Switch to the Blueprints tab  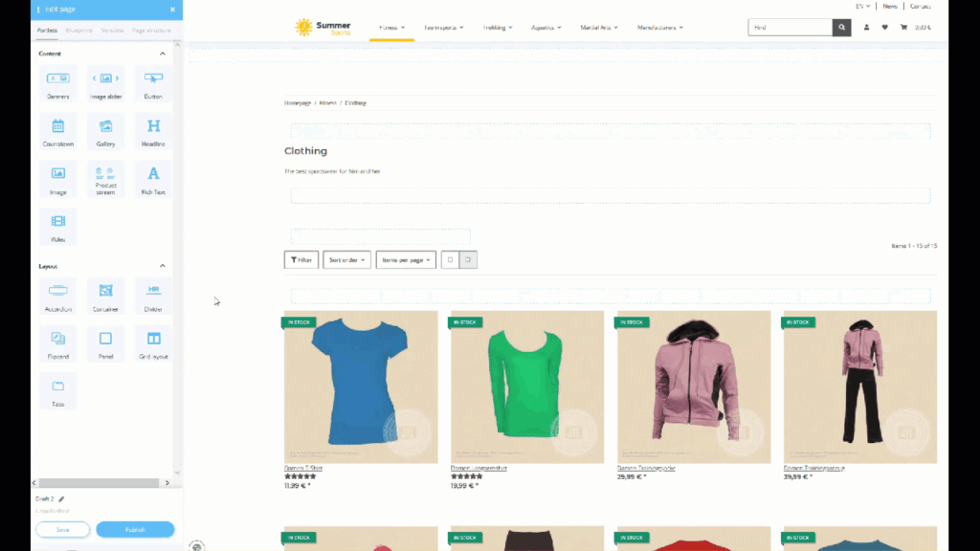(x=79, y=32)
